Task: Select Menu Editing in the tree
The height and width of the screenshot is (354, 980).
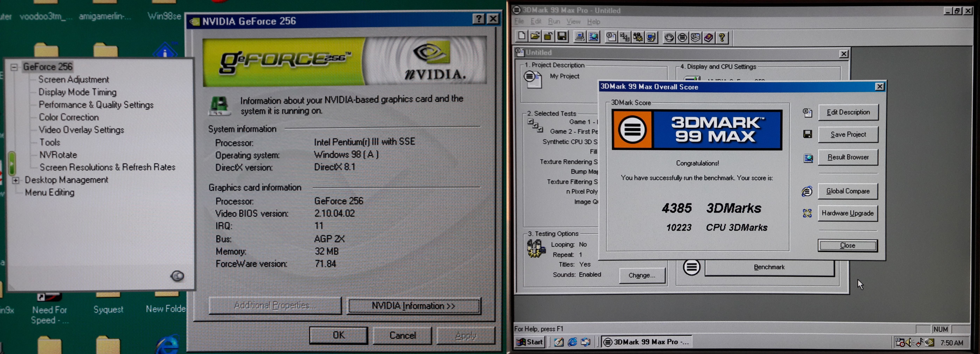Action: 49,192
